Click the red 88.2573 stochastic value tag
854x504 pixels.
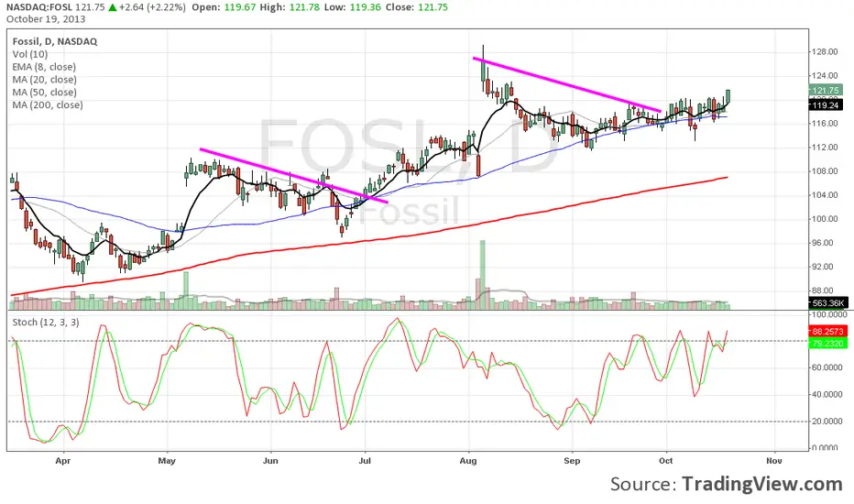[x=827, y=332]
